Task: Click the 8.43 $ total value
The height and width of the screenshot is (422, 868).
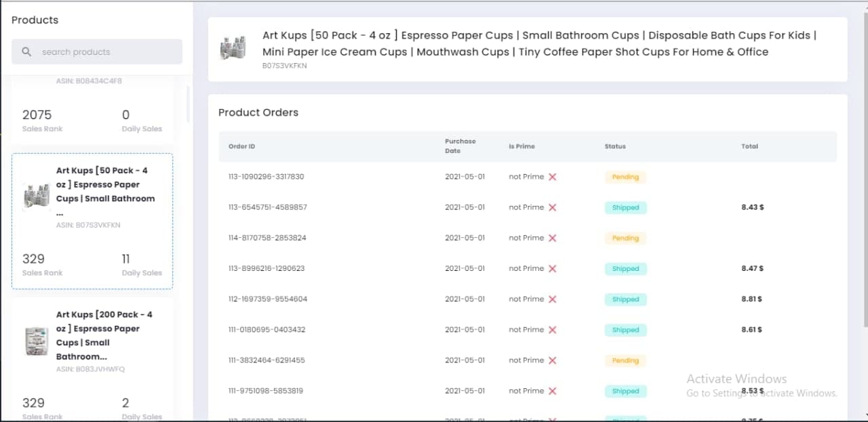Action: pyautogui.click(x=753, y=207)
